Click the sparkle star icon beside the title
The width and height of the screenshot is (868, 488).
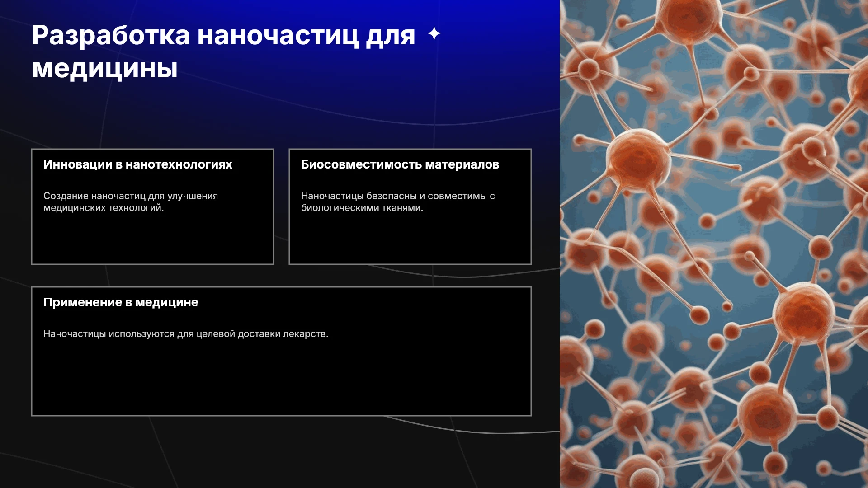[x=434, y=33]
